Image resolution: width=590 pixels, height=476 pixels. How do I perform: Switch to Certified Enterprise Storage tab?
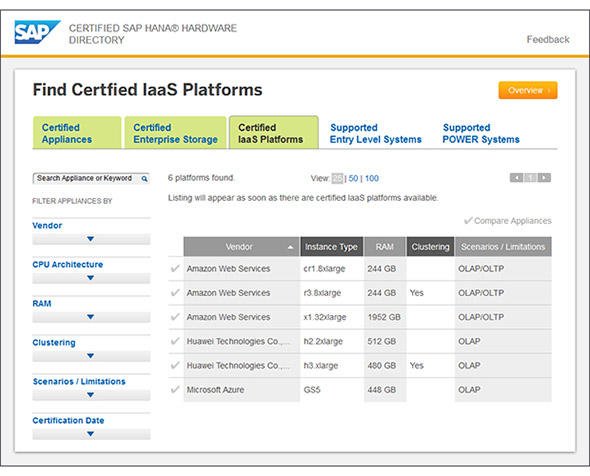pyautogui.click(x=175, y=133)
